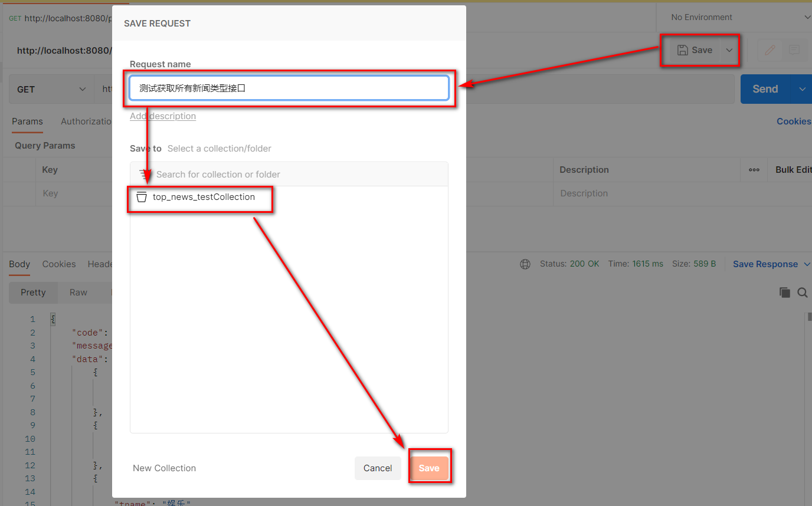Click the edit pencil icon
Screen dimensions: 812x506
coord(770,50)
